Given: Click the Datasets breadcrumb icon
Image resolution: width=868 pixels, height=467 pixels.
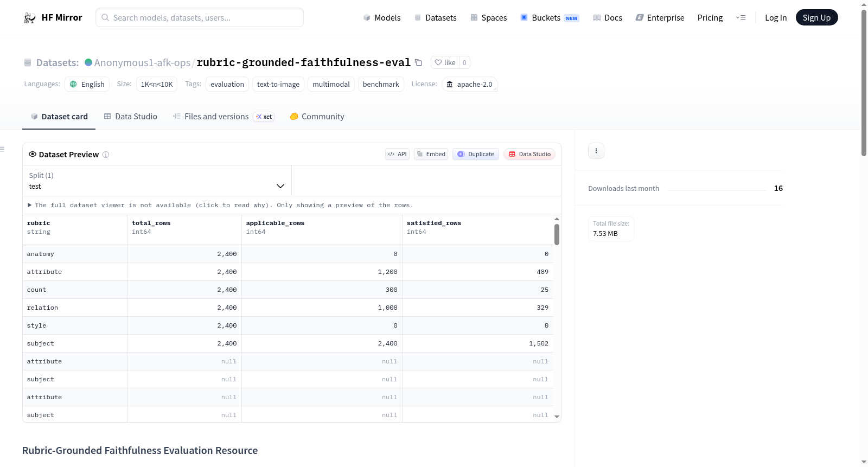Looking at the screenshot, I should [x=28, y=62].
